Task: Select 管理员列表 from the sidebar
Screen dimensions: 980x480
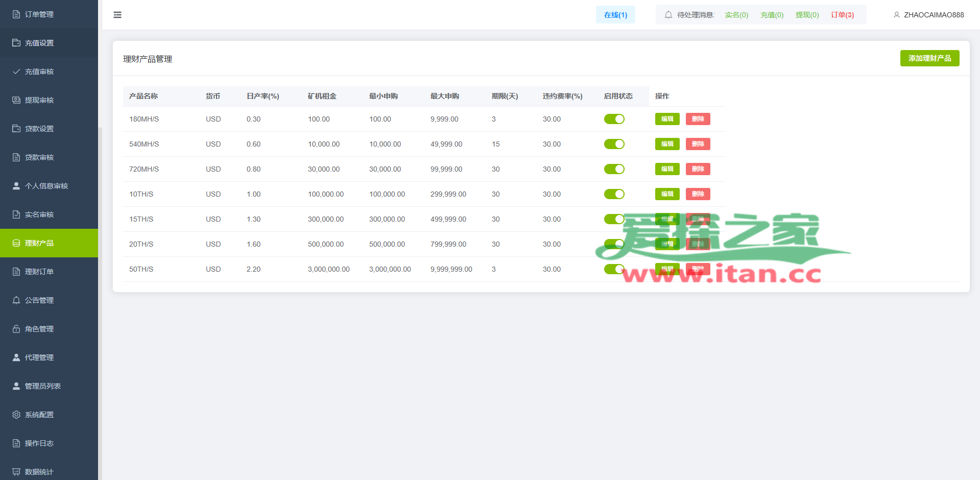Action: tap(43, 386)
